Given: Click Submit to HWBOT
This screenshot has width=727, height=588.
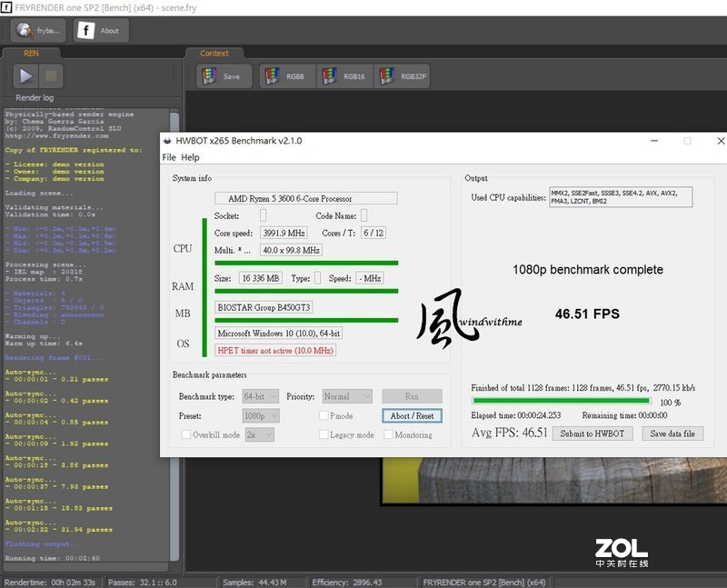Looking at the screenshot, I should pyautogui.click(x=592, y=434).
